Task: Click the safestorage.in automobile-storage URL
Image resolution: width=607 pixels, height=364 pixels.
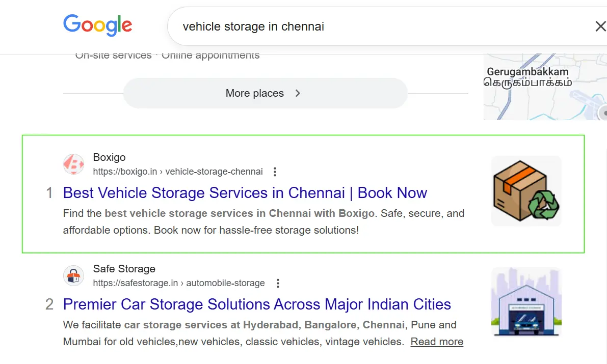Action: pos(179,283)
